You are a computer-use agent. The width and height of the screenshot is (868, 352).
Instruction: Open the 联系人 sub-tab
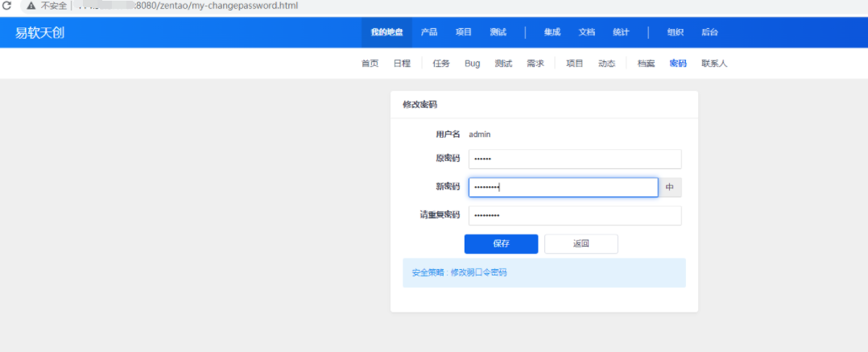(713, 64)
